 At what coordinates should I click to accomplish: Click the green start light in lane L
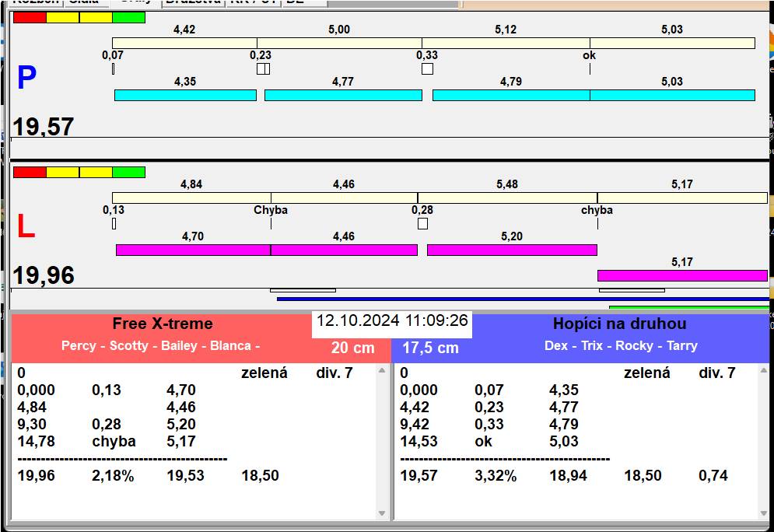pyautogui.click(x=128, y=172)
